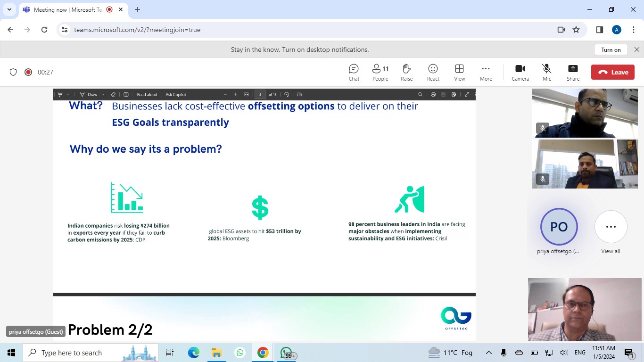Screen dimensions: 644x362
Task: Unmute the Mic in Teams toolbar
Action: 546,72
